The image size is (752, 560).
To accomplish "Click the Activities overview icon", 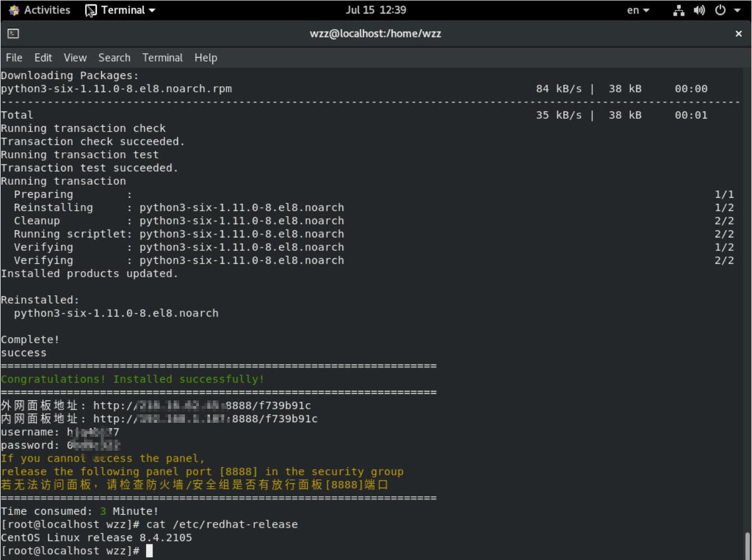I will 14,10.
